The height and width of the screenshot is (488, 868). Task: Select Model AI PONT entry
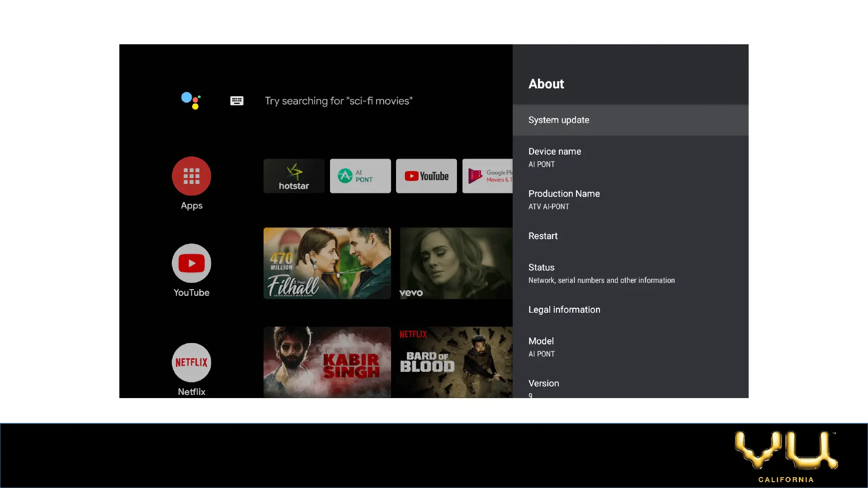(x=630, y=347)
